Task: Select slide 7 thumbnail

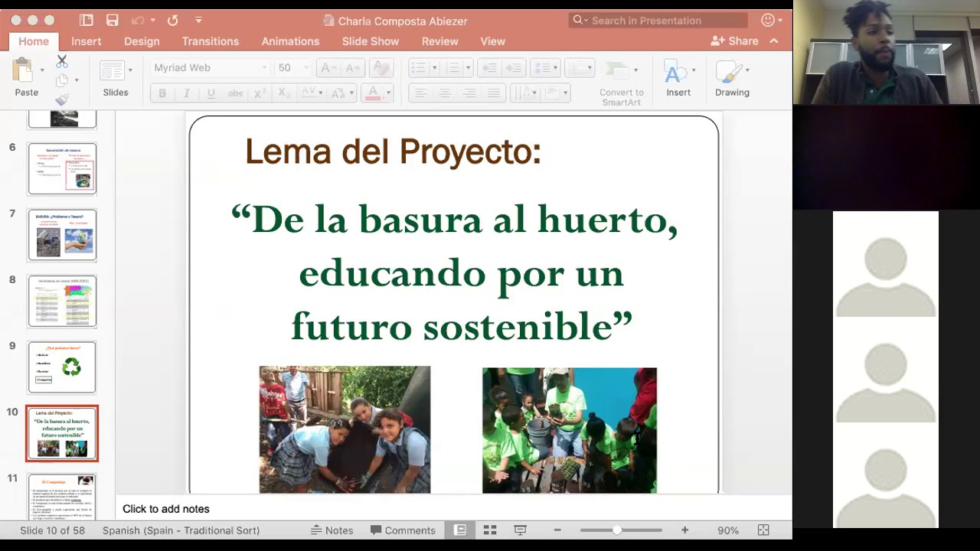Action: pyautogui.click(x=62, y=235)
